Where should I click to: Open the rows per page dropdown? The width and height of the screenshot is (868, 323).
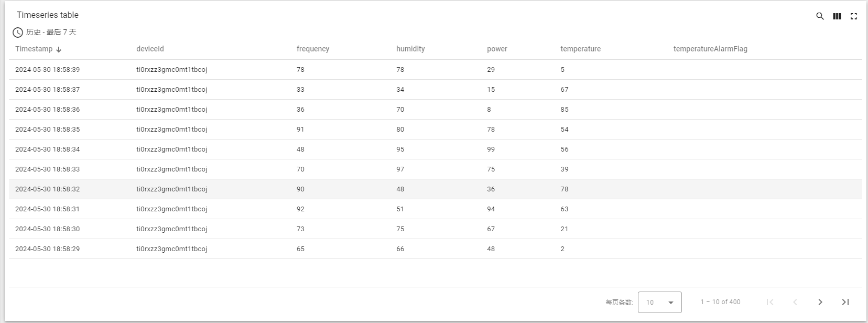660,302
